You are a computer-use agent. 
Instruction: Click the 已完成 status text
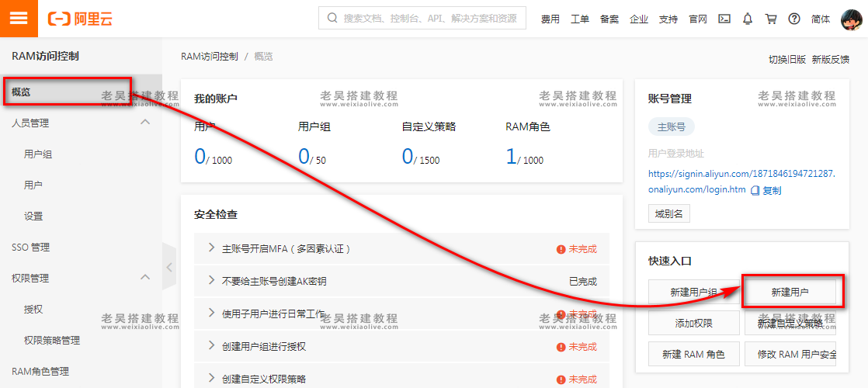[583, 282]
